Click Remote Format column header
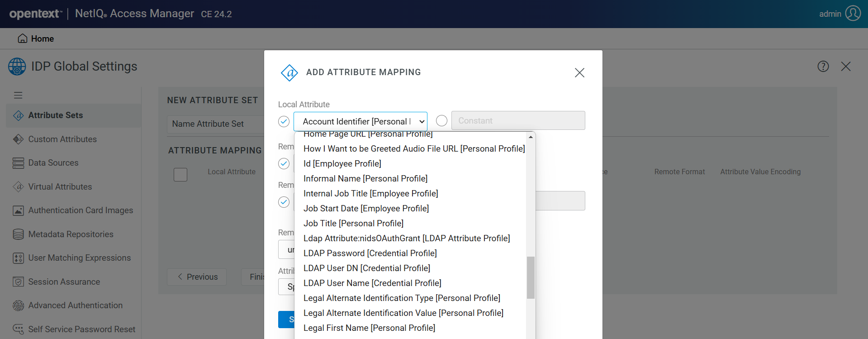The height and width of the screenshot is (339, 868). [x=679, y=172]
